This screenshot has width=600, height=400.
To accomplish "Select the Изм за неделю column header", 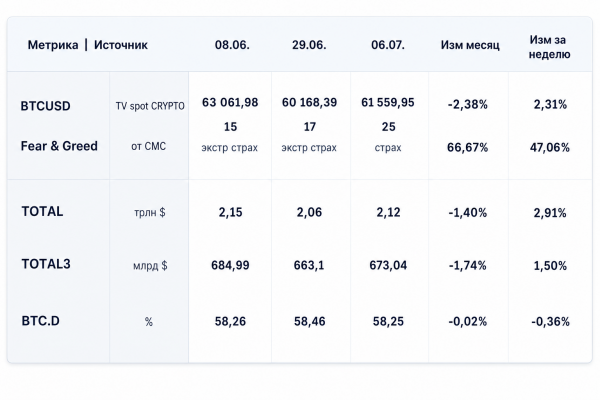I will coord(549,47).
